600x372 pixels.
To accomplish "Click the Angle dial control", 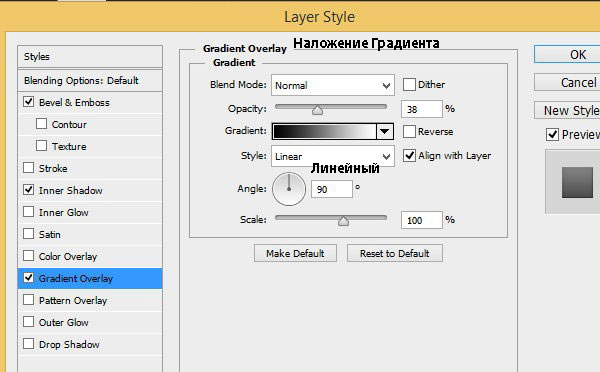I will pos(289,189).
